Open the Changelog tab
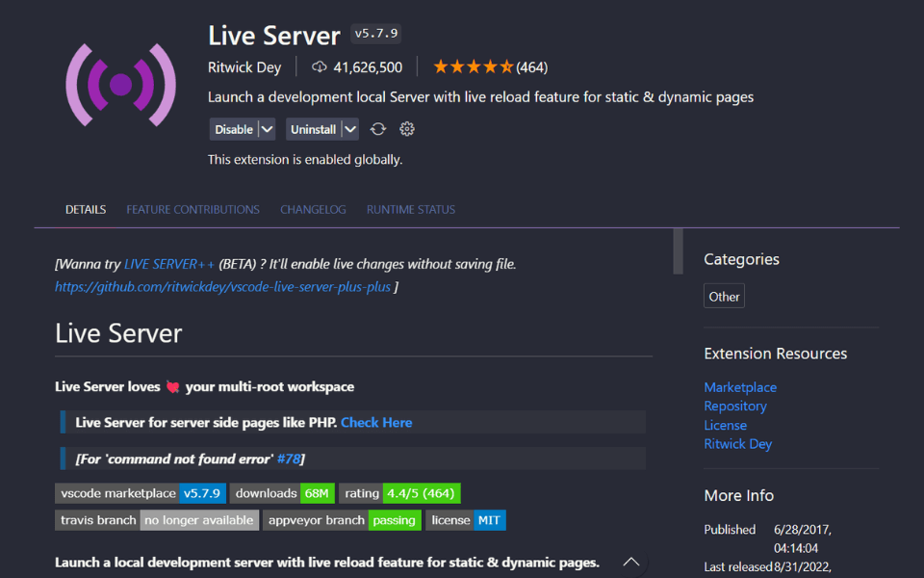The height and width of the screenshot is (578, 924). (x=313, y=209)
